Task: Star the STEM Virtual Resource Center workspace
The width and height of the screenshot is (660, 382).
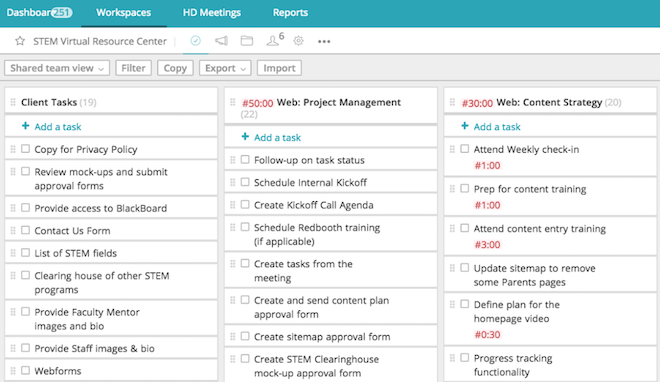Action: 20,41
